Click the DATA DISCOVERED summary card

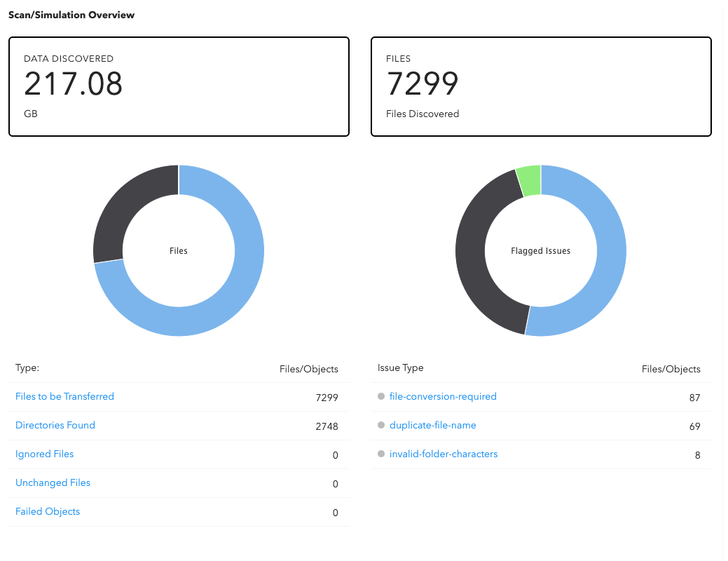point(179,86)
